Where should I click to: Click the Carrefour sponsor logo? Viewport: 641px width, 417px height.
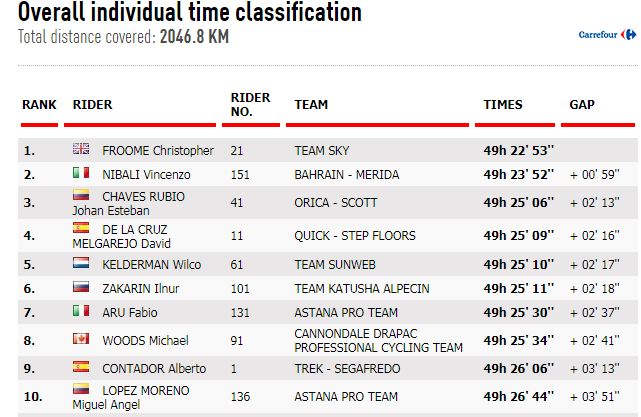(607, 35)
